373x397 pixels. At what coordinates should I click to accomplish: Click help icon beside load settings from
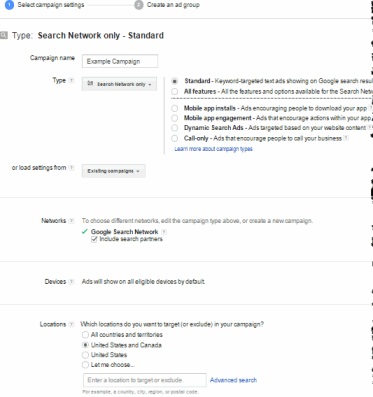coord(71,168)
